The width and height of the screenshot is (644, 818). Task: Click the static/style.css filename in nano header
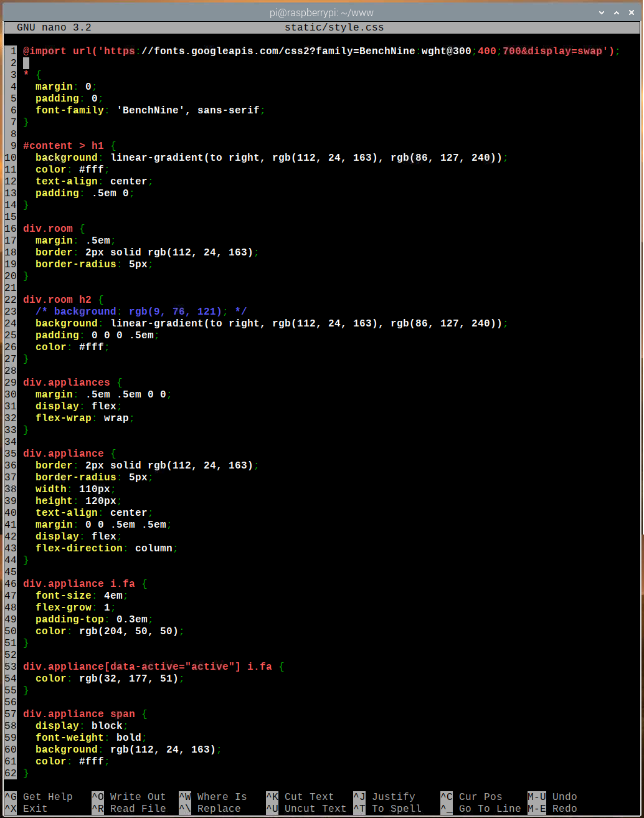334,27
